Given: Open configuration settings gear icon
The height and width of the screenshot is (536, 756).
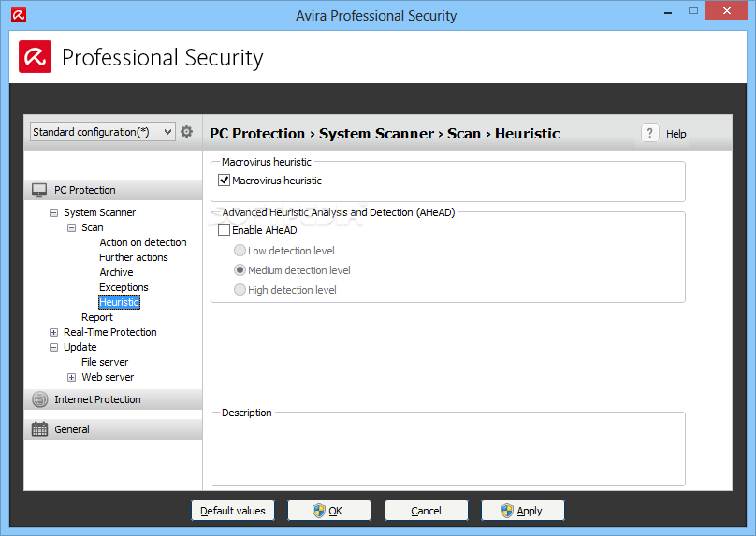Looking at the screenshot, I should (186, 132).
